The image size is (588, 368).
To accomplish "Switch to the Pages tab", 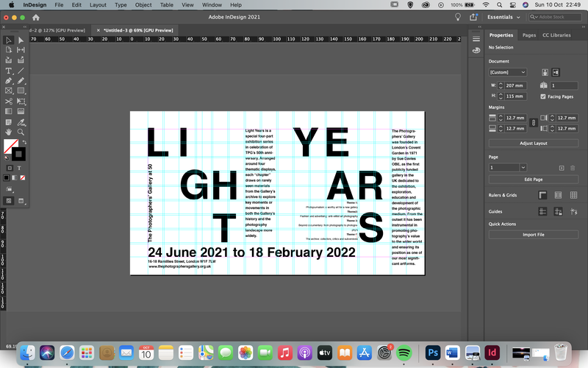I will tap(528, 35).
